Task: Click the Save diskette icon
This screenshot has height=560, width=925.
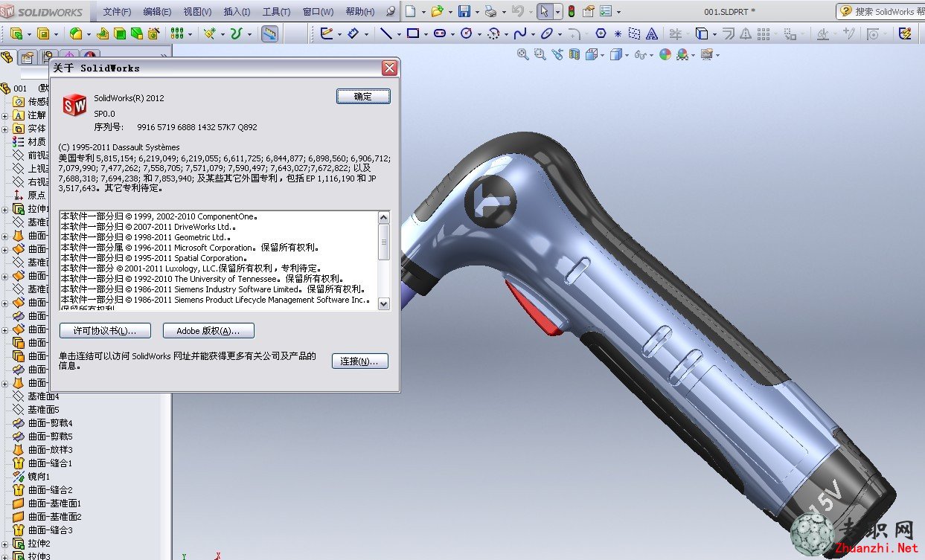Action: pos(464,11)
